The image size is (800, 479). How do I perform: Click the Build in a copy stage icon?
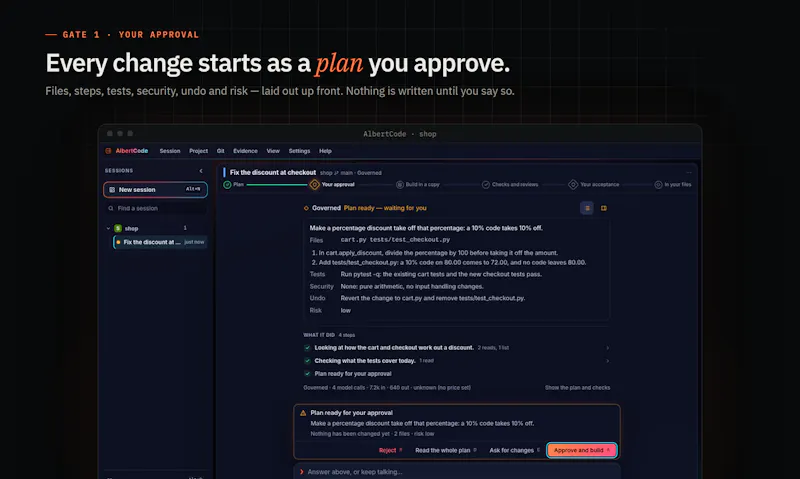[x=400, y=185]
